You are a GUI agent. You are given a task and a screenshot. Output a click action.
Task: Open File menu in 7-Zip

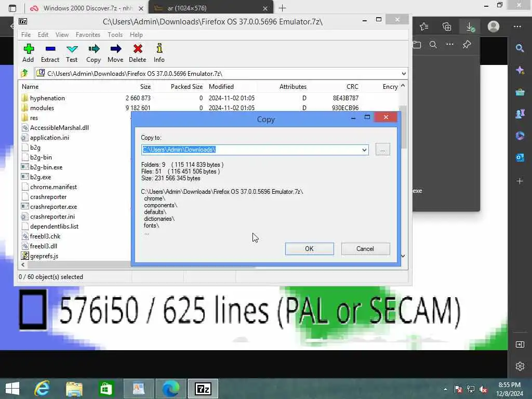point(26,35)
